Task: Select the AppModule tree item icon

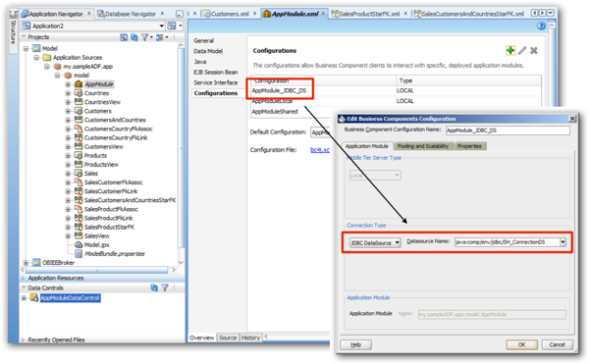Action: click(x=79, y=84)
